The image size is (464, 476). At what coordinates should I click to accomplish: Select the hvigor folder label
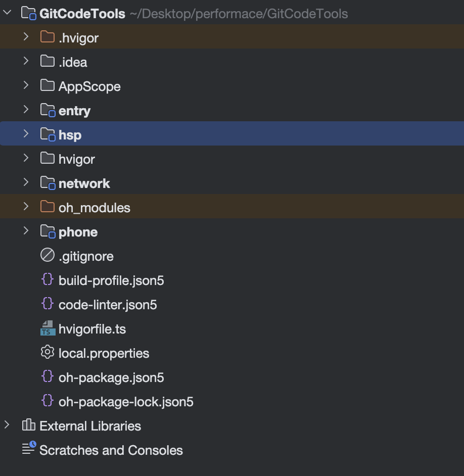[x=77, y=159]
